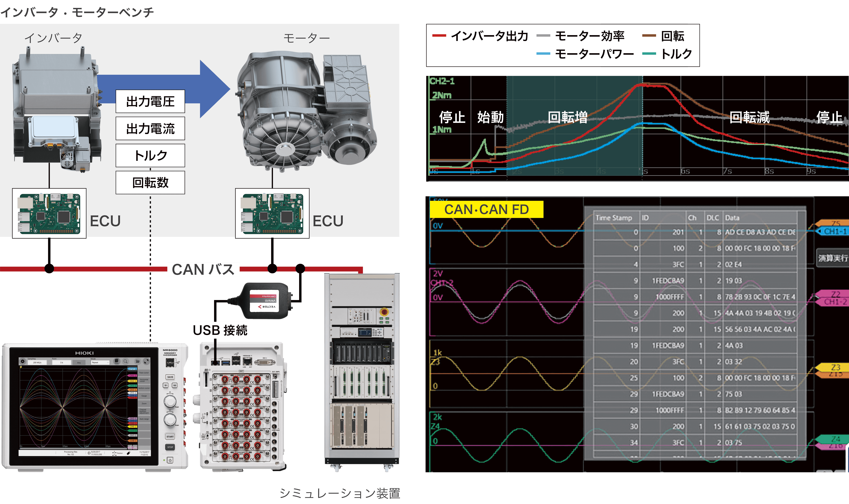This screenshot has height=504, width=849.
Task: Toggle the Section cursor option
Action: pyautogui.click(x=144, y=388)
